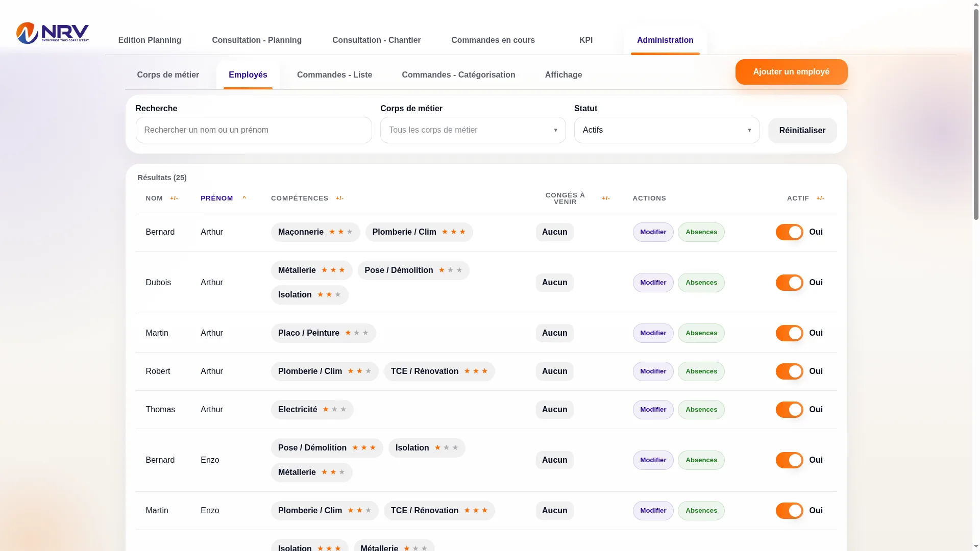980x551 pixels.
Task: Click Modifier for Bernard Arthur
Action: click(x=653, y=232)
